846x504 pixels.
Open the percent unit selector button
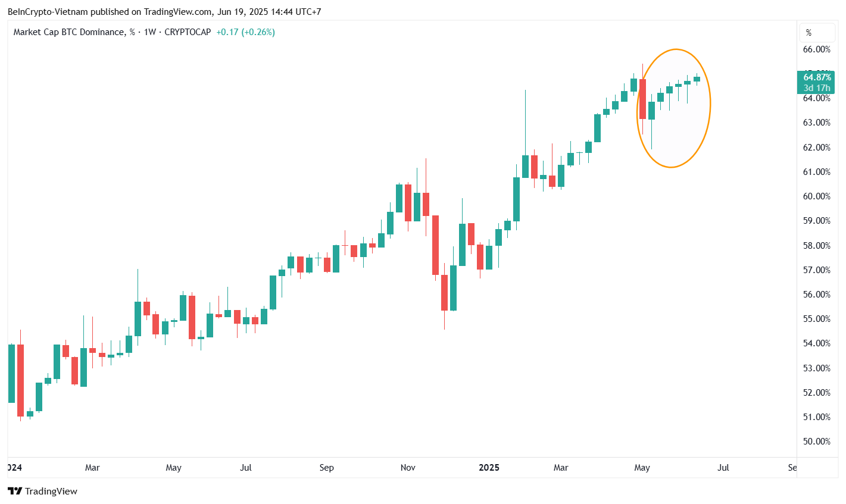(x=808, y=33)
